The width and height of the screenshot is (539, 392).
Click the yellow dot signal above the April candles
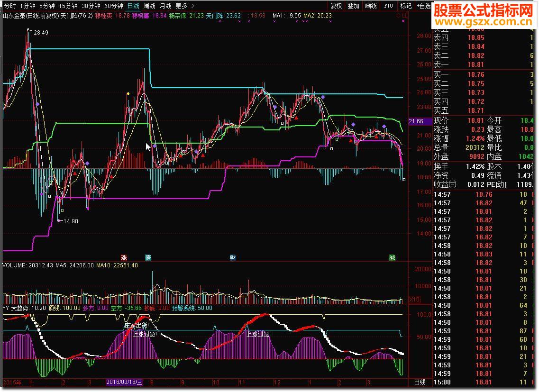(x=128, y=93)
